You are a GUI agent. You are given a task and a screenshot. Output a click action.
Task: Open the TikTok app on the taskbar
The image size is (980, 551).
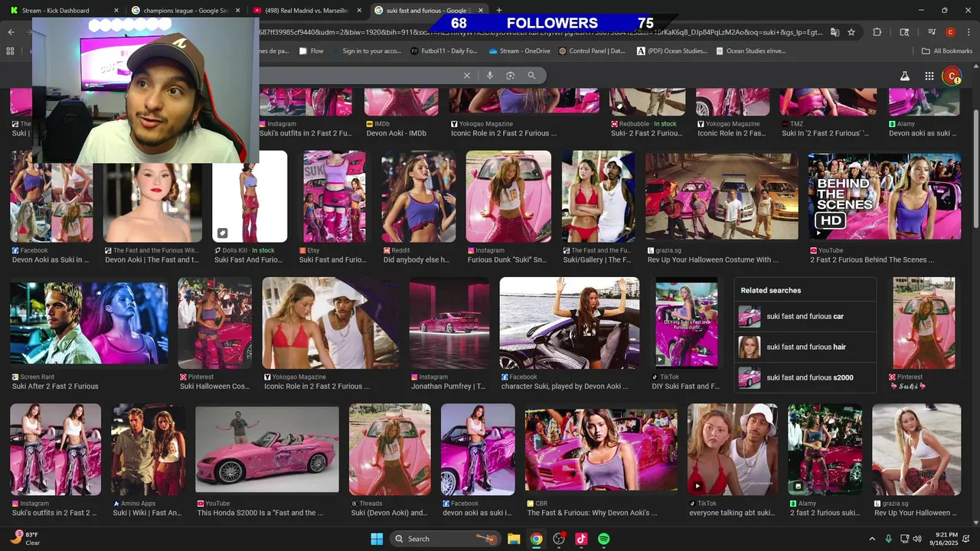(x=581, y=539)
